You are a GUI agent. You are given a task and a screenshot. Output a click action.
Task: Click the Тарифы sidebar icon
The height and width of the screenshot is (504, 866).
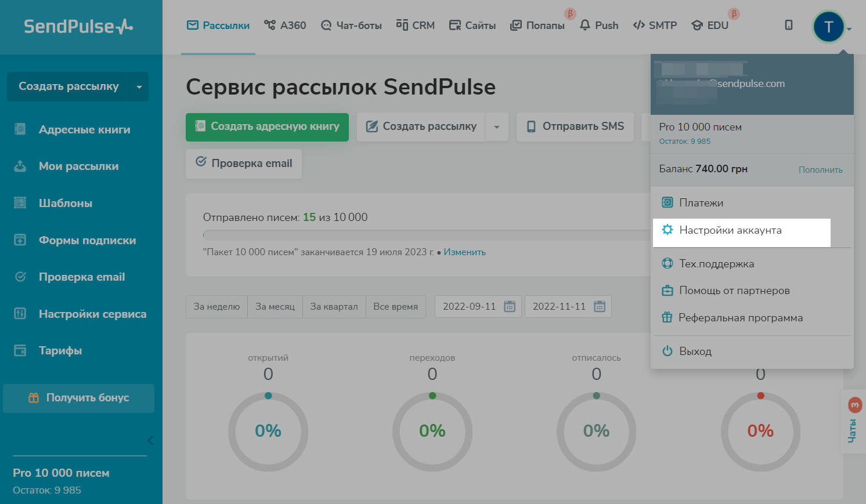(x=20, y=350)
